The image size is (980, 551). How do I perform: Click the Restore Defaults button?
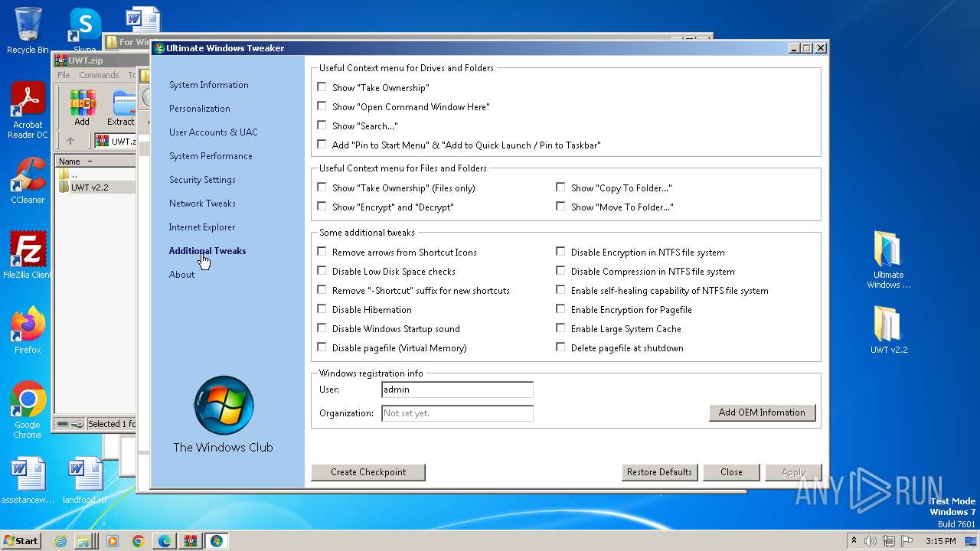point(659,472)
